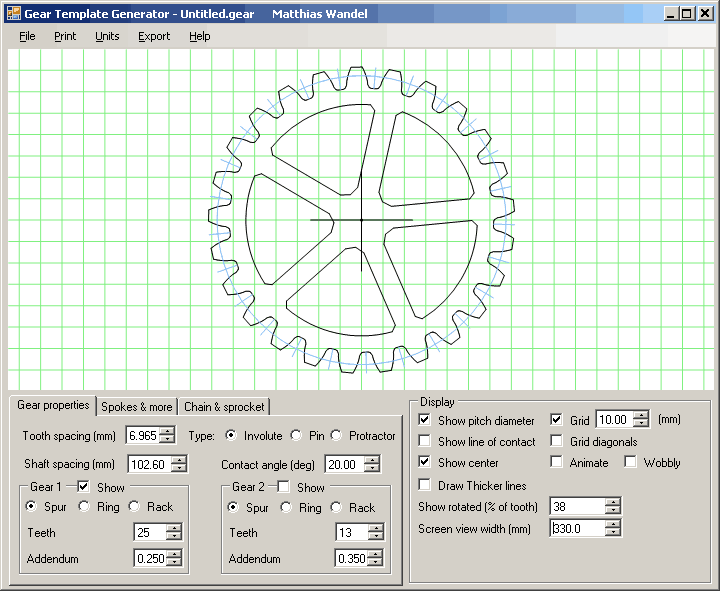This screenshot has height=591, width=720.
Task: Enable Show for Gear 2
Action: click(283, 487)
